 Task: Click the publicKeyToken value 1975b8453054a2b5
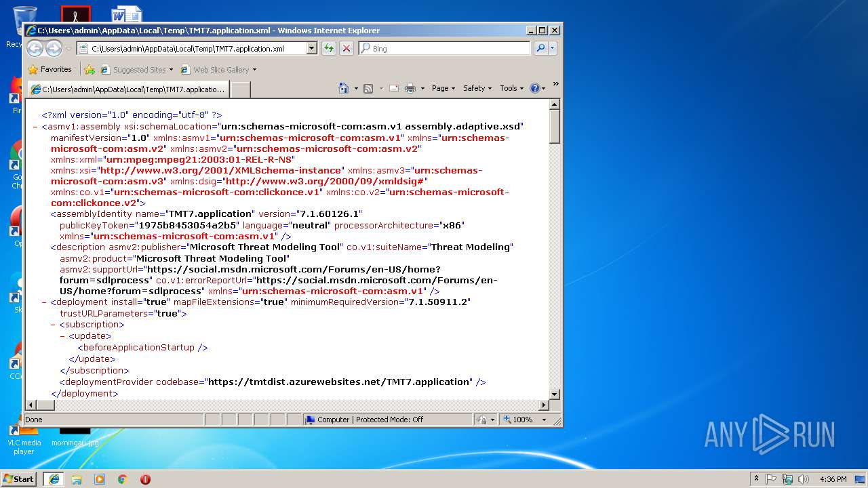(188, 225)
